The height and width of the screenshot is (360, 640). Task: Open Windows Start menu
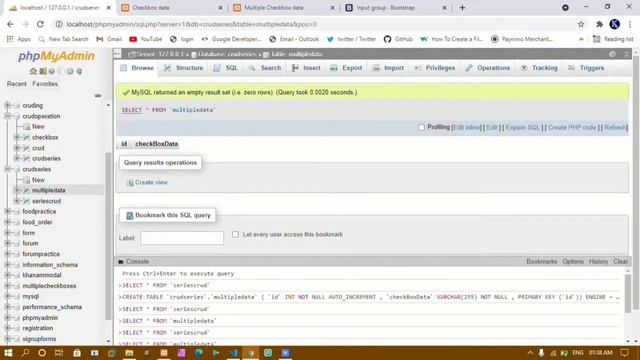tap(8, 353)
